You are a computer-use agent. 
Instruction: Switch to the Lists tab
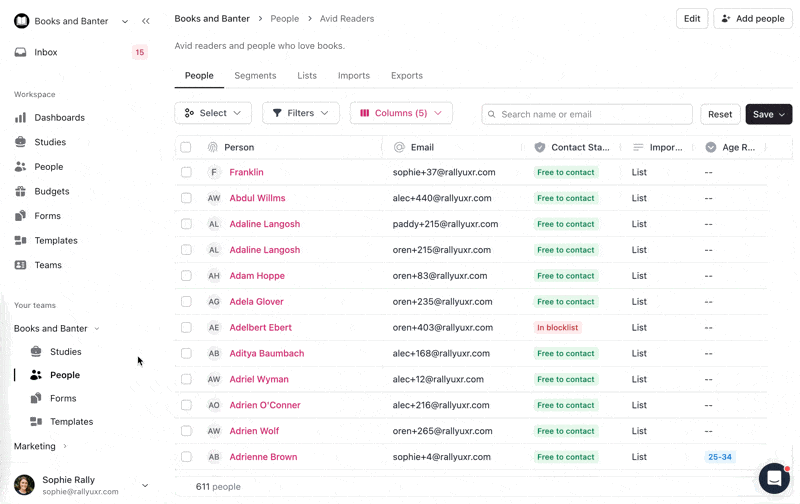(307, 75)
